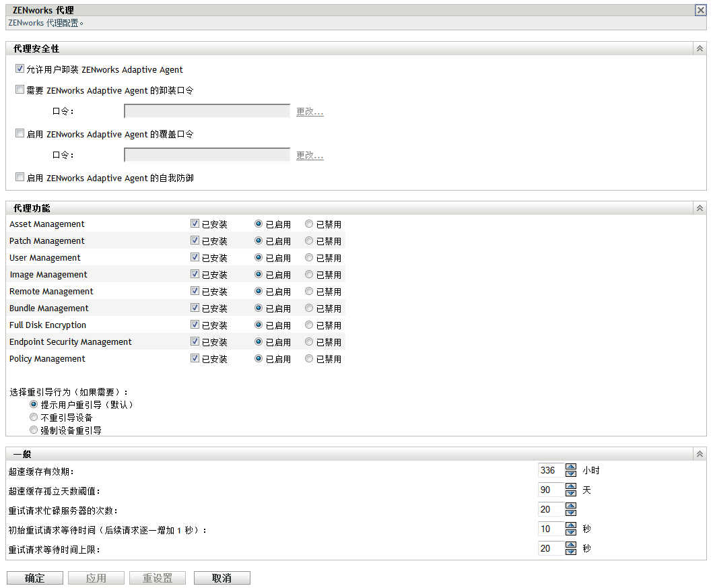Select 已启用 for Asset Management
The image size is (713, 588).
point(259,224)
